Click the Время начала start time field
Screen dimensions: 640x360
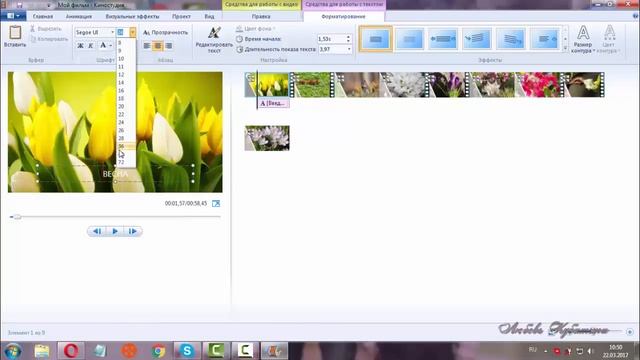tap(331, 39)
